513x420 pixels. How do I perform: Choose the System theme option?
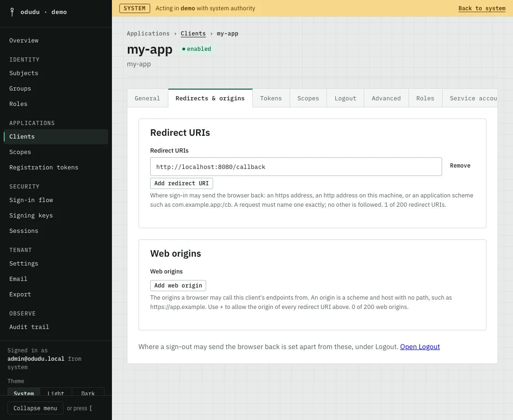[x=24, y=393]
